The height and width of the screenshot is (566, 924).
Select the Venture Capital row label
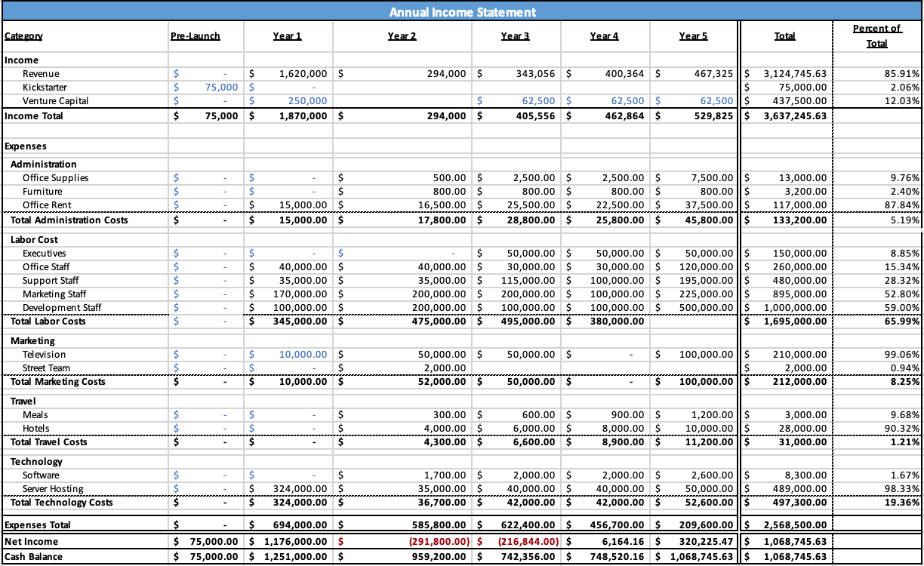55,101
